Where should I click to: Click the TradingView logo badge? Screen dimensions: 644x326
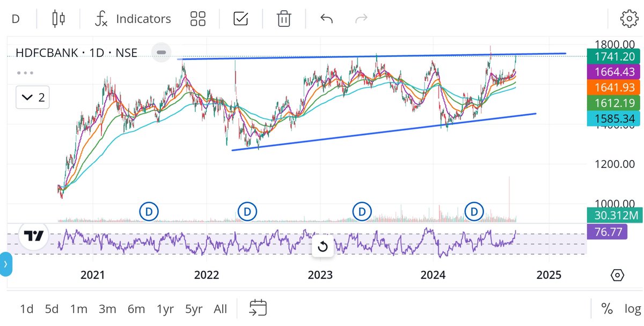tap(34, 236)
